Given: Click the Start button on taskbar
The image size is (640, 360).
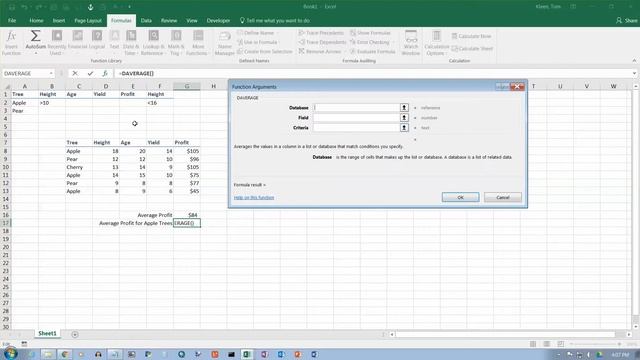Looking at the screenshot, I should click(10, 353).
